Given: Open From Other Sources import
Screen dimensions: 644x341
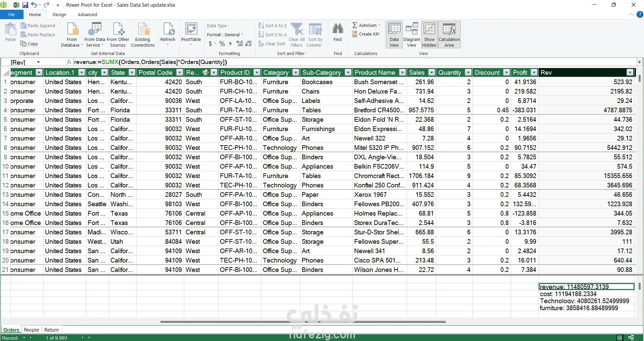Looking at the screenshot, I should (118, 35).
